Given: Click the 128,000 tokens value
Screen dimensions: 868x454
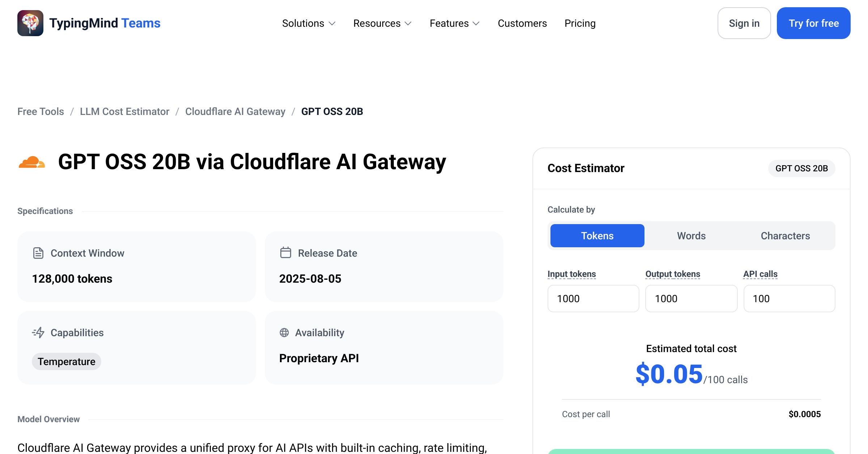Looking at the screenshot, I should tap(72, 279).
